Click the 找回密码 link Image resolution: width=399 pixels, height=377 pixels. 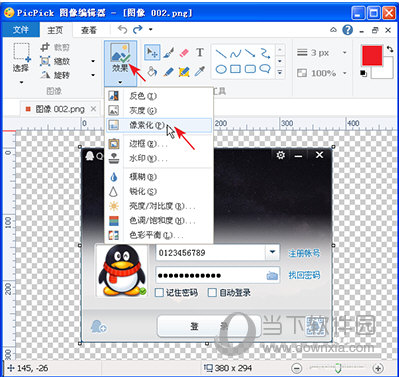point(304,275)
